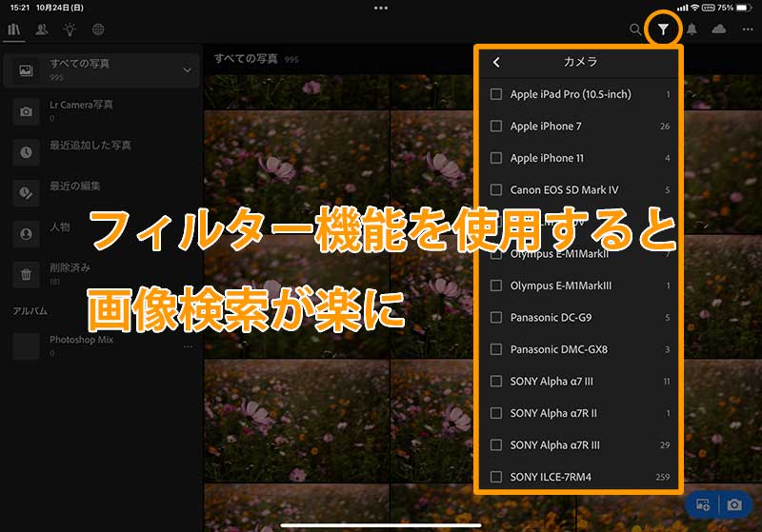Open the notifications bell
Viewport: 762px width, 532px height.
pyautogui.click(x=692, y=30)
